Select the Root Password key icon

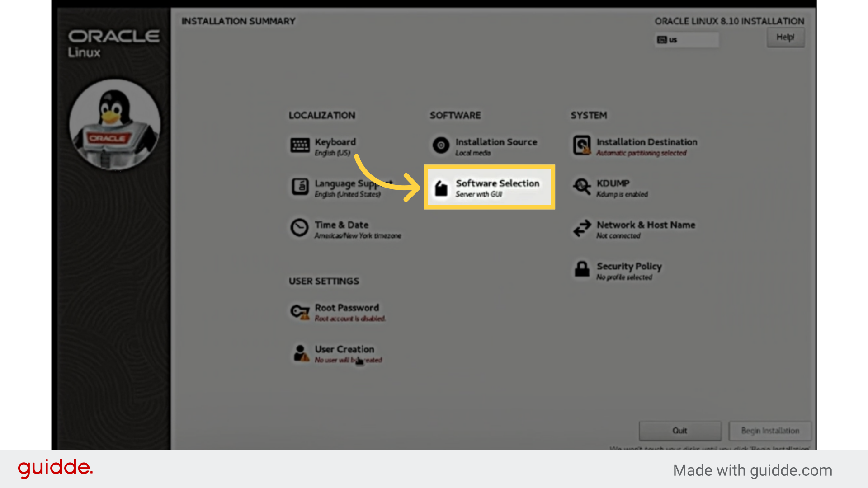[x=300, y=311]
